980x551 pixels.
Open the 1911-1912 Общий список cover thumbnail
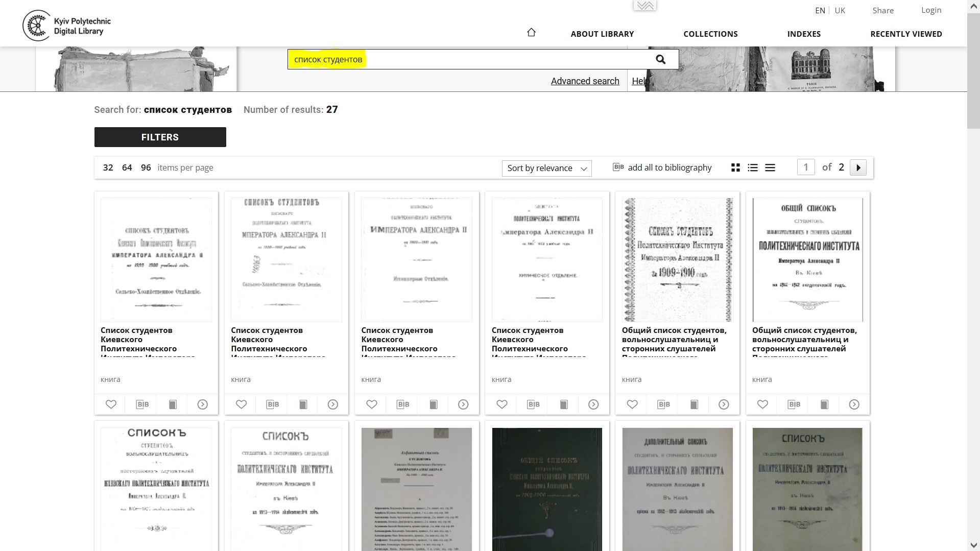(807, 260)
